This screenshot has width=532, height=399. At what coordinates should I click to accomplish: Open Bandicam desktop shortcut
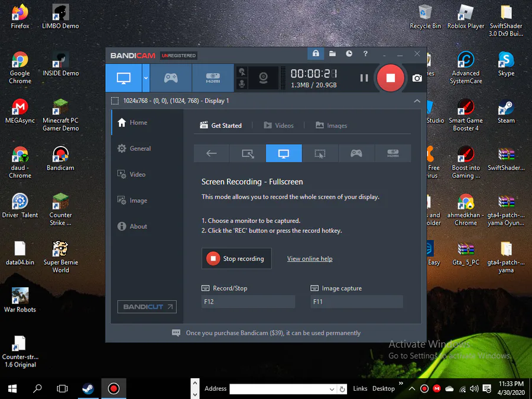60,158
